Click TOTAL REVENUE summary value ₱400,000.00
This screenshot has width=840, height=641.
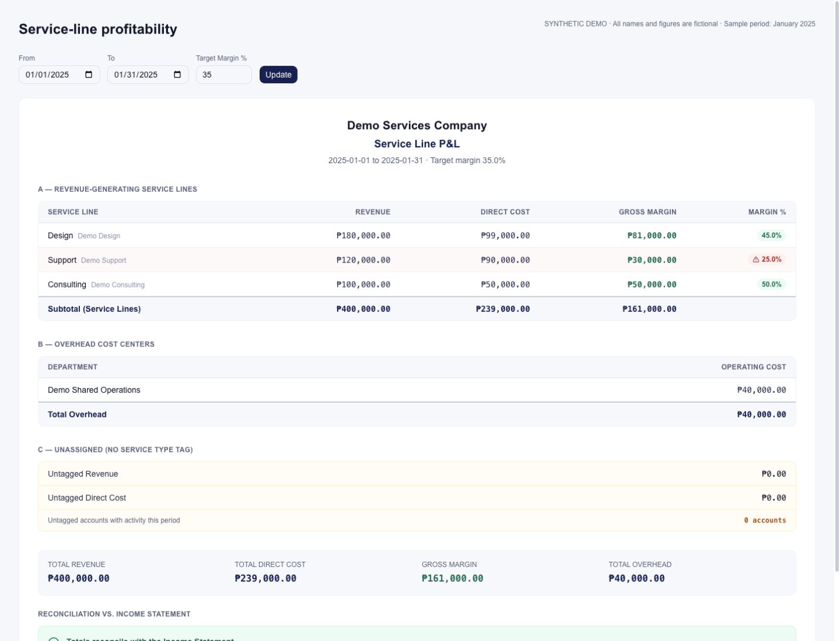(x=79, y=578)
